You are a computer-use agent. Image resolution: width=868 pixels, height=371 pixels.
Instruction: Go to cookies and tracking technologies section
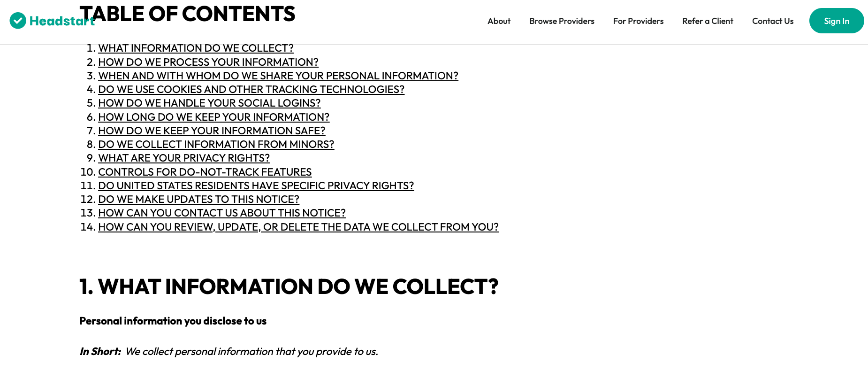(x=251, y=90)
